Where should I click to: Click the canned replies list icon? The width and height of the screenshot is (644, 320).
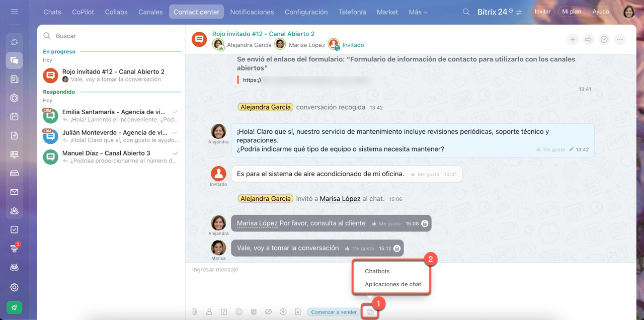coord(254,312)
